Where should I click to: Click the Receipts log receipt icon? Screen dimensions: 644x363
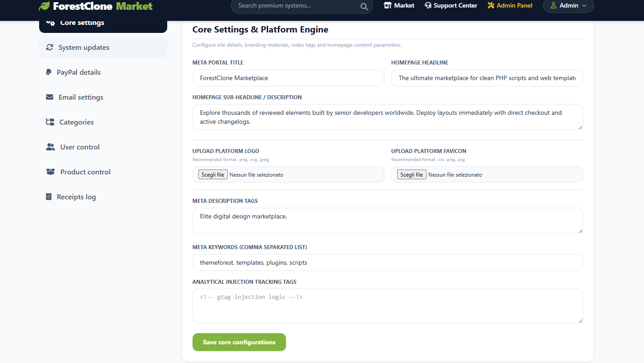[49, 197]
